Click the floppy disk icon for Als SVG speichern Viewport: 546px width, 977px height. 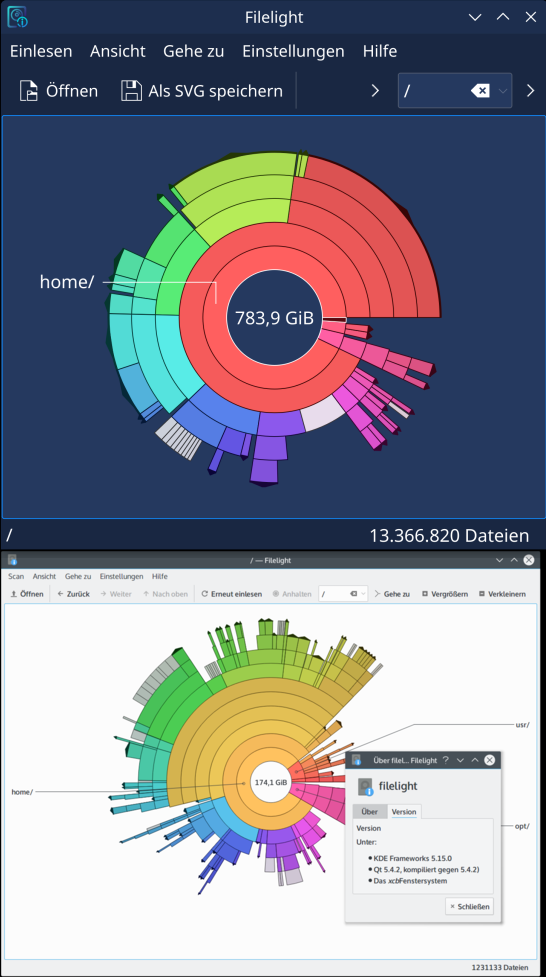[132, 91]
